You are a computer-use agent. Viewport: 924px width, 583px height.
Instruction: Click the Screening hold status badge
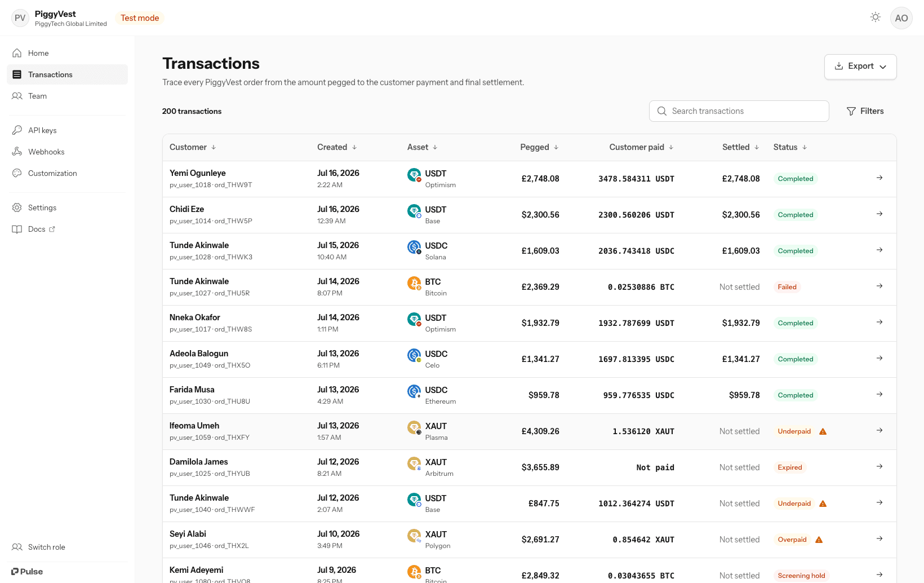point(801,576)
